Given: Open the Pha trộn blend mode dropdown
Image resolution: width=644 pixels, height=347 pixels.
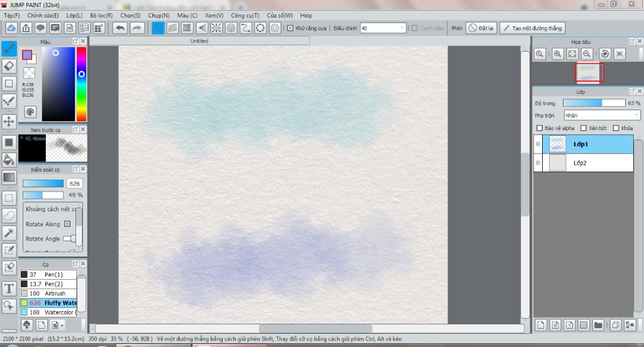Looking at the screenshot, I should [x=602, y=115].
